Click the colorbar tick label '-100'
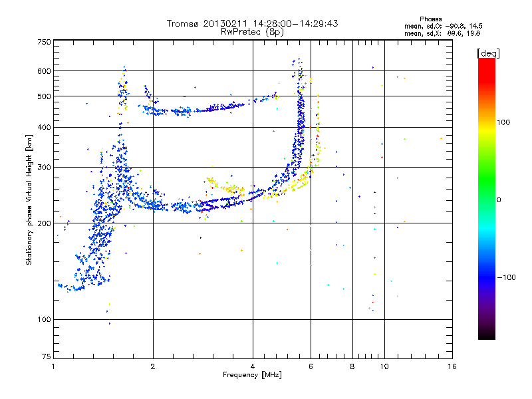 [506, 277]
